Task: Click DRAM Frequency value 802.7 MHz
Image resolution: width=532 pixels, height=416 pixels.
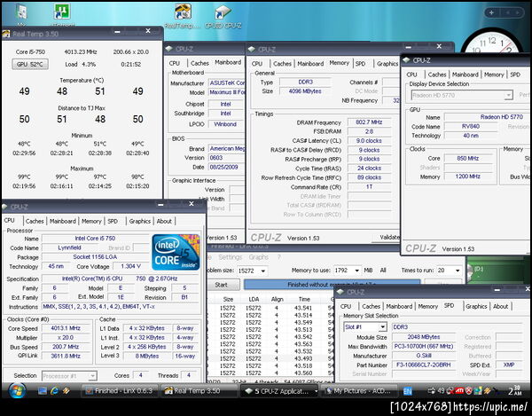Action: tap(369, 122)
